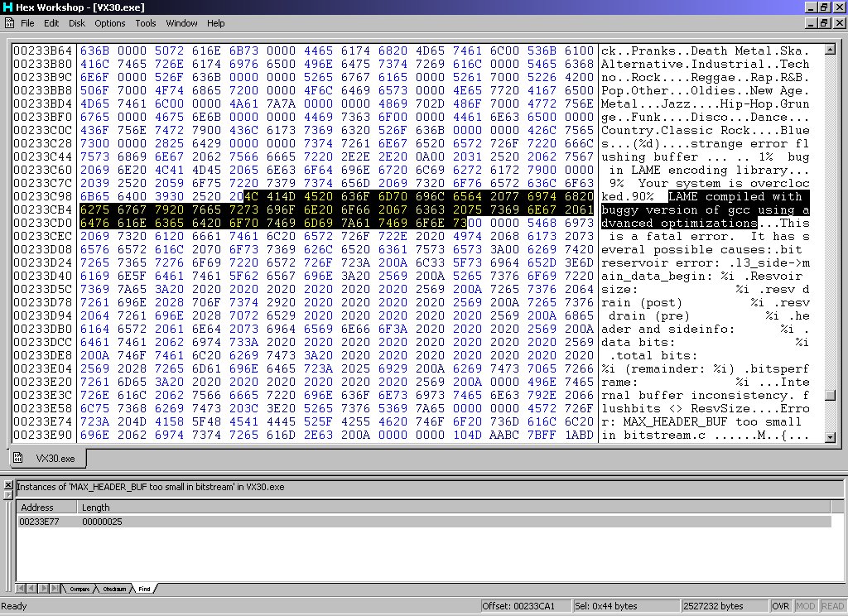Sort results by the Length column header
Viewport: 848px width, 616px height.
[455, 508]
